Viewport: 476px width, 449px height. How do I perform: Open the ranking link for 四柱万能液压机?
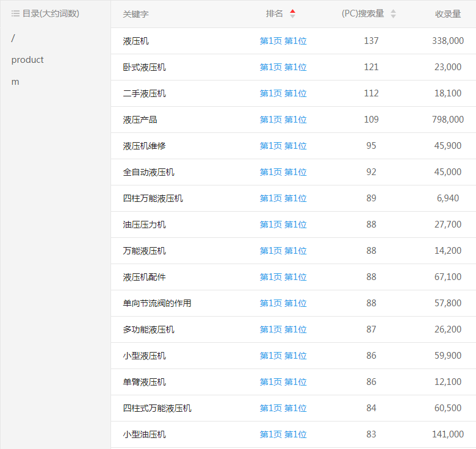283,198
